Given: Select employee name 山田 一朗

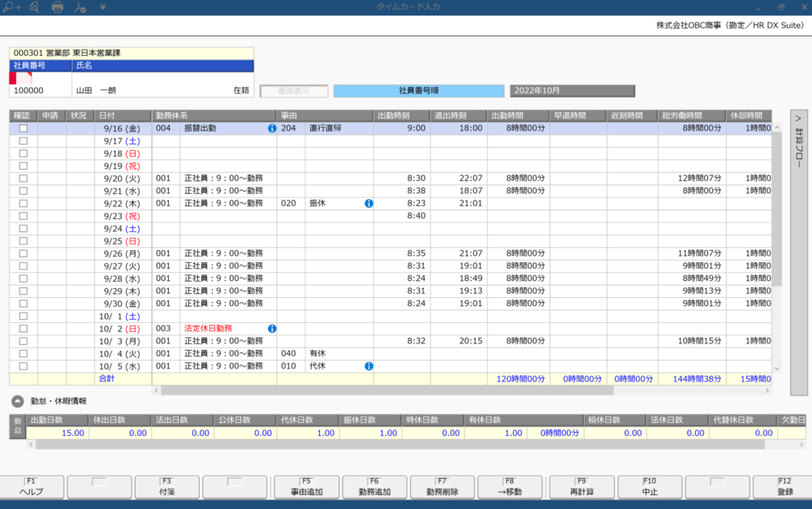Looking at the screenshot, I should point(97,91).
